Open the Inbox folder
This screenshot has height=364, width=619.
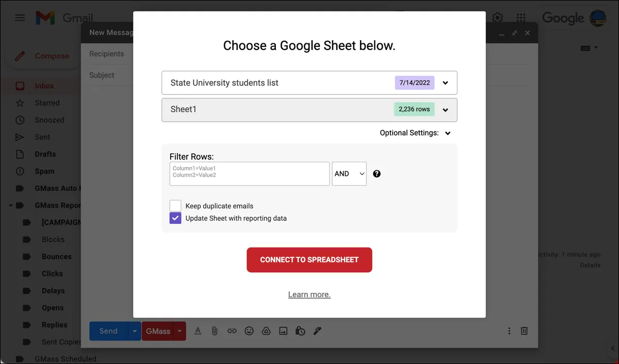(x=44, y=86)
